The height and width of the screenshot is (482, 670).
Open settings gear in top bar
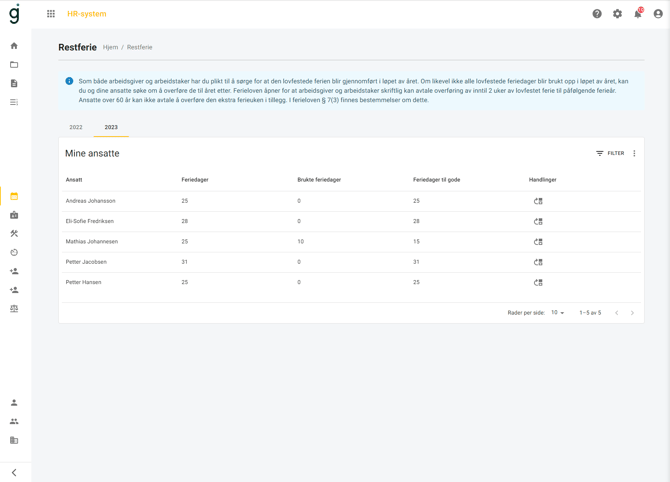[x=617, y=14]
